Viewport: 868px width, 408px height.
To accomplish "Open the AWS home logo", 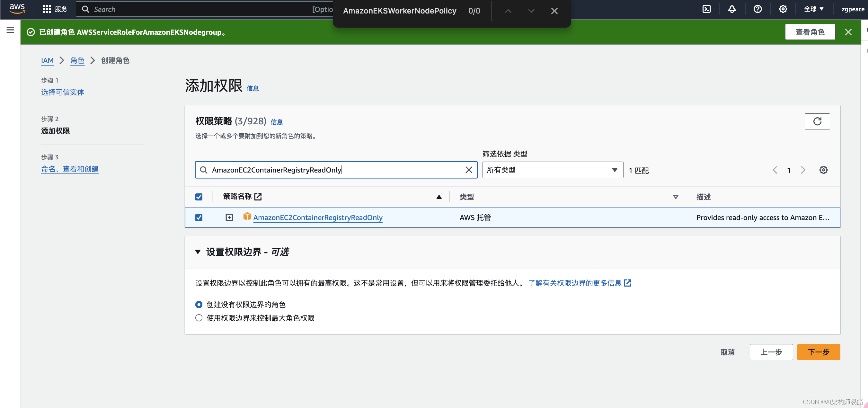I will (x=17, y=9).
